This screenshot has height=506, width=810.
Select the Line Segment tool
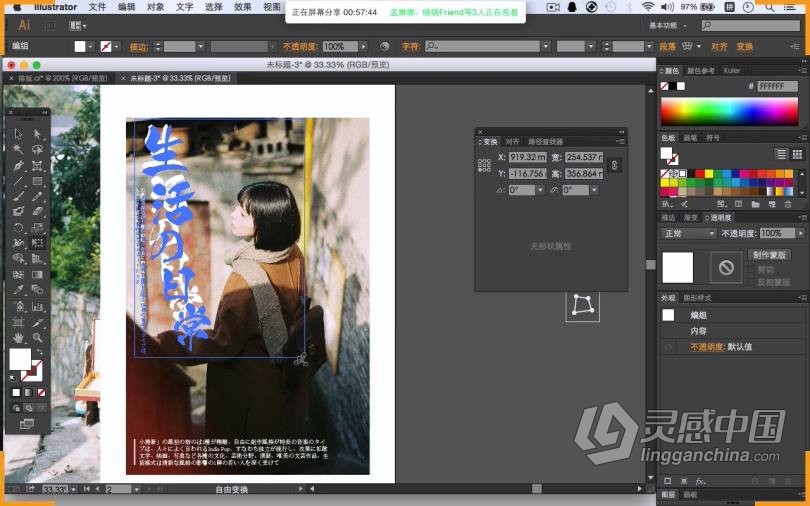click(19, 181)
